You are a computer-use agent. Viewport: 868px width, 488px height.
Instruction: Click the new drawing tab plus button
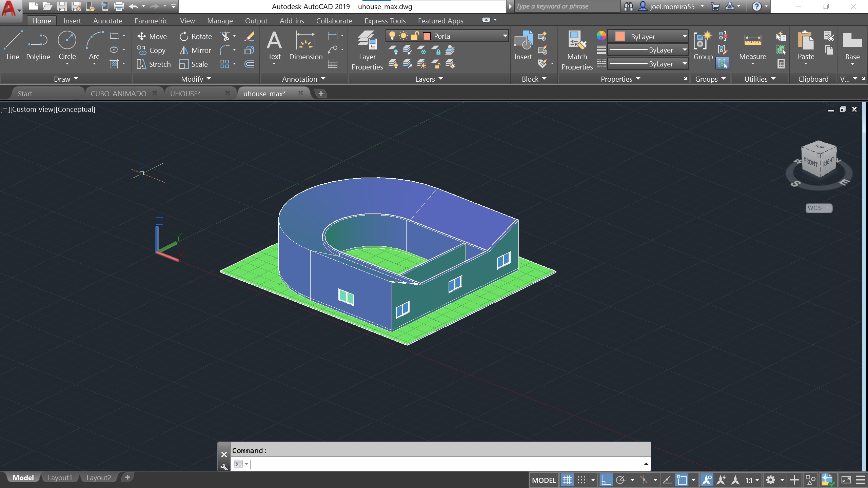point(321,94)
